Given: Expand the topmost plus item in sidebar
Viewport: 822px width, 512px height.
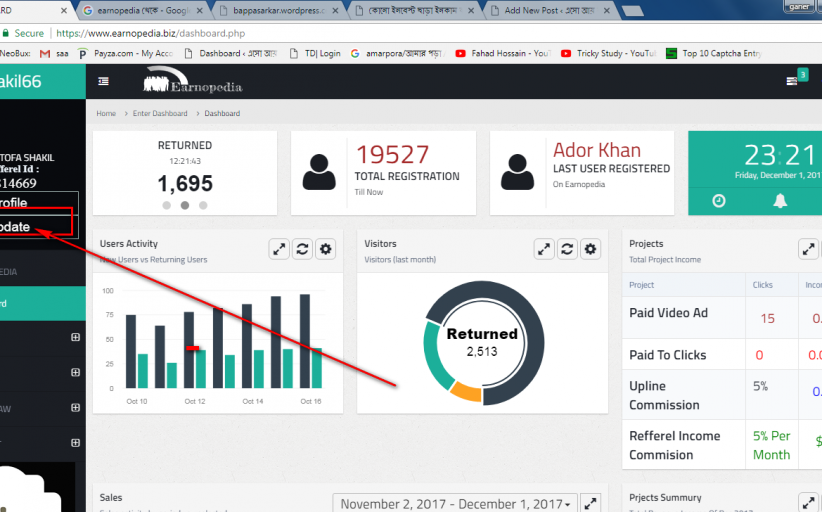Looking at the screenshot, I should (x=74, y=338).
